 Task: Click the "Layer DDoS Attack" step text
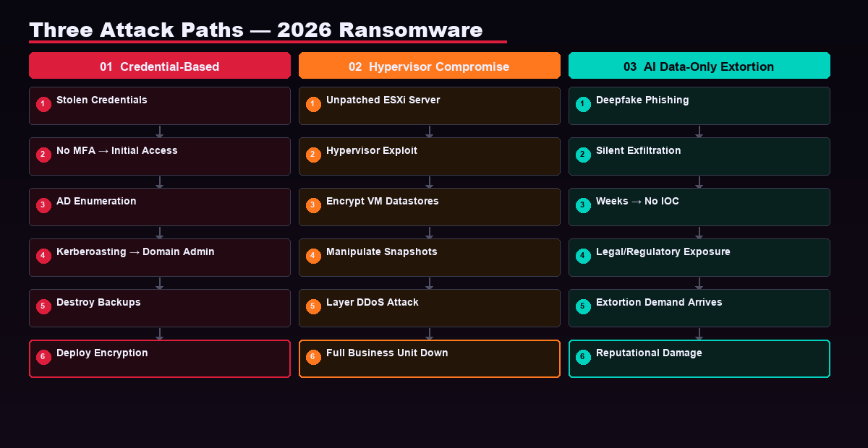(373, 302)
